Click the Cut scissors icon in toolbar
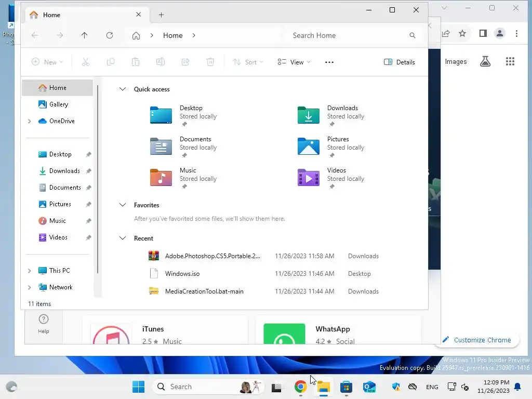The height and width of the screenshot is (399, 532). pos(86,62)
